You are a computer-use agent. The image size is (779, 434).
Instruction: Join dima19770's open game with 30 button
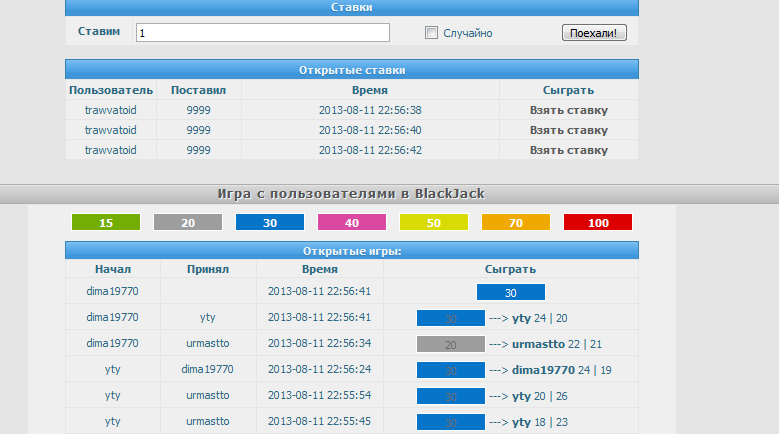tap(511, 292)
